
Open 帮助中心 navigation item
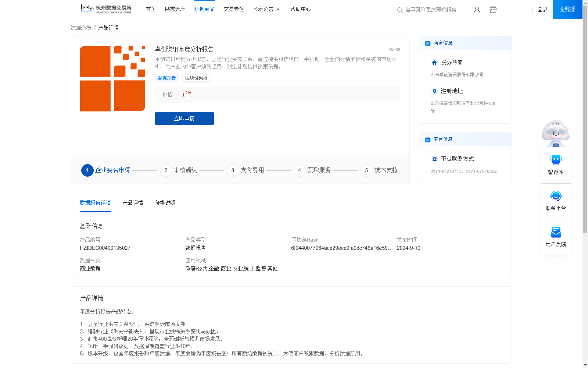coord(301,9)
